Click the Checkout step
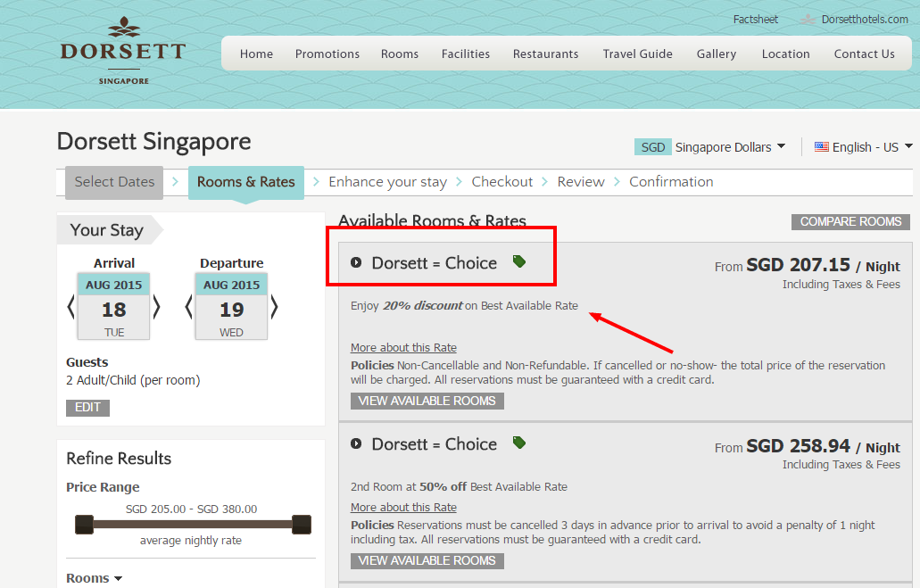The width and height of the screenshot is (920, 588). (502, 182)
